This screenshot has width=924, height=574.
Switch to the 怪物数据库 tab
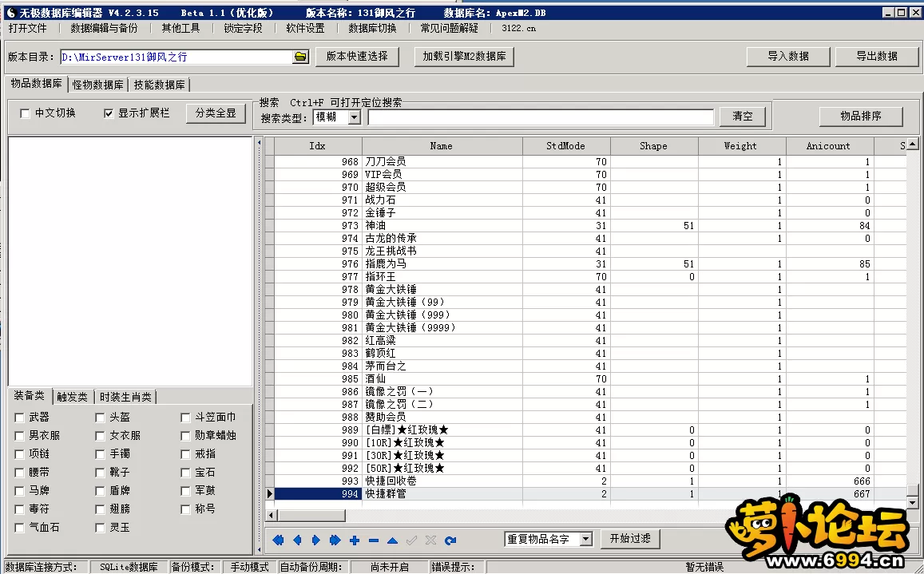pyautogui.click(x=97, y=85)
